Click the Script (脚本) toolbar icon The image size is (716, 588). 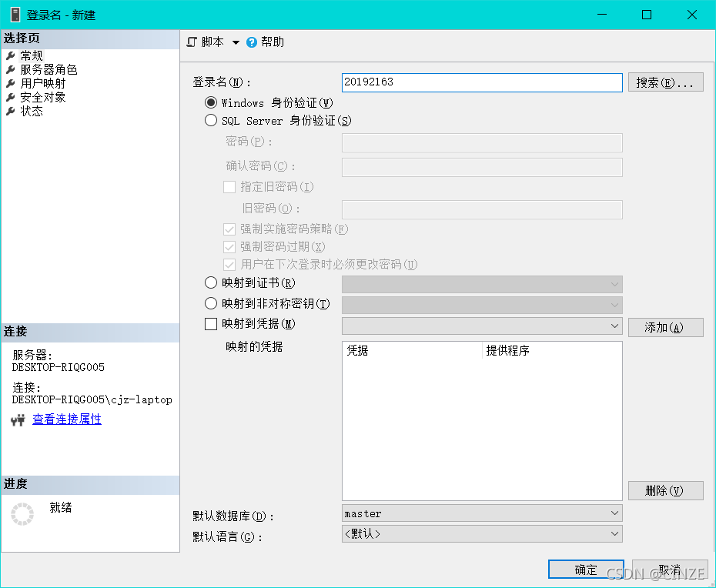pyautogui.click(x=192, y=42)
